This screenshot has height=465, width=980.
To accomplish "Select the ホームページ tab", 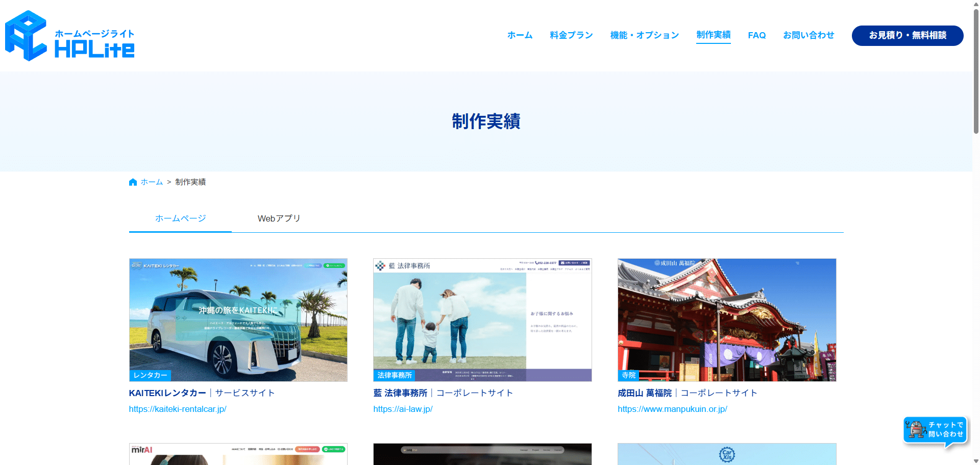I will pos(180,218).
